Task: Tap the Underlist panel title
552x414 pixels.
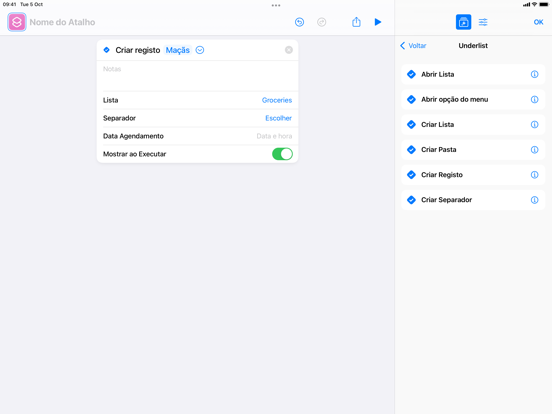Action: pos(473,46)
